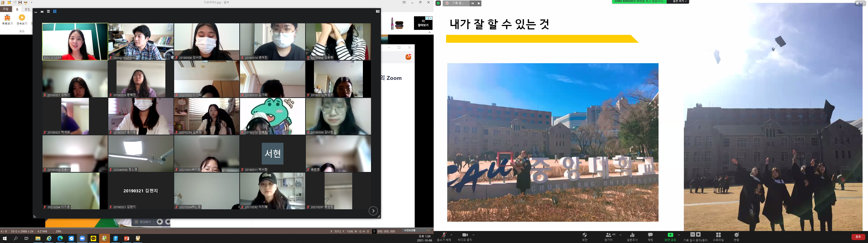The width and height of the screenshot is (868, 243).
Task: Switch to gallery grid view icon
Action: point(55,12)
